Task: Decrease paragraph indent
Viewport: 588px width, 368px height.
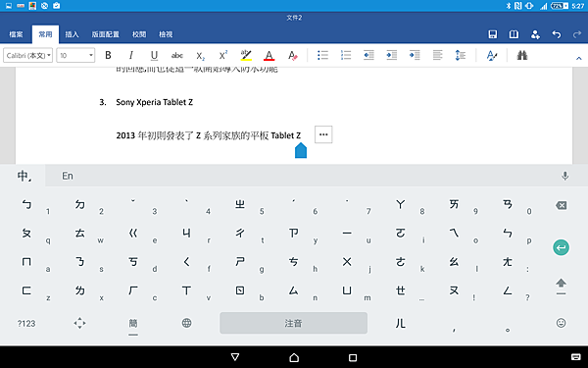Action: (x=368, y=56)
